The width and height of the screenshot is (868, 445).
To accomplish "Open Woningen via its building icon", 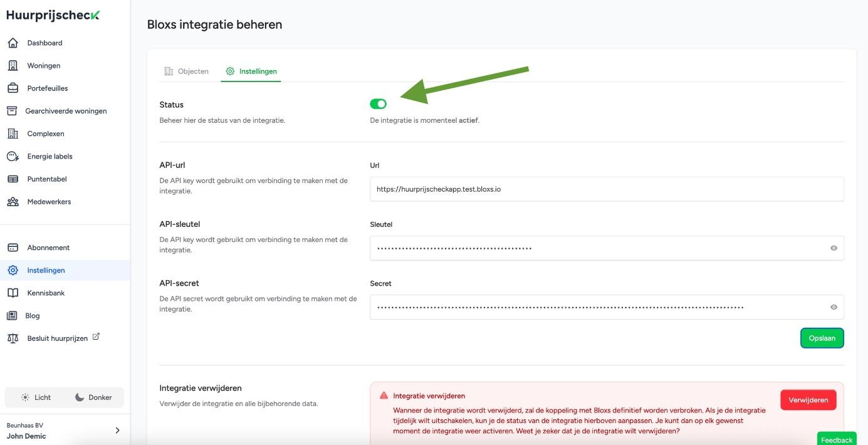I will click(12, 66).
